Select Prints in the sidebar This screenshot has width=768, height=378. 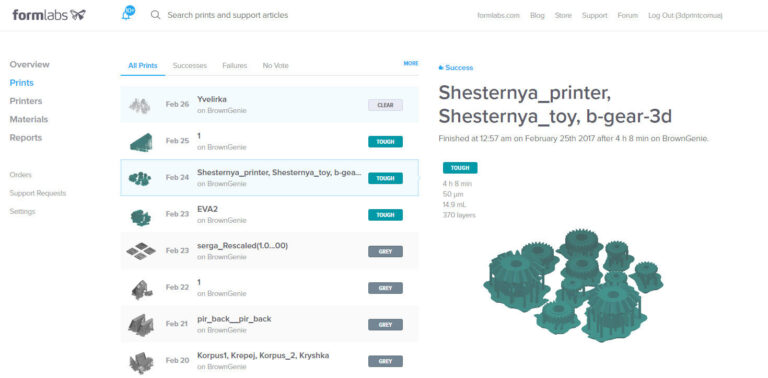[22, 83]
